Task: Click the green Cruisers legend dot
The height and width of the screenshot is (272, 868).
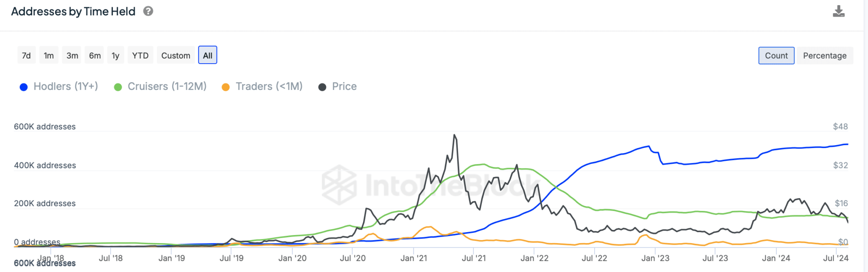Action: 118,87
